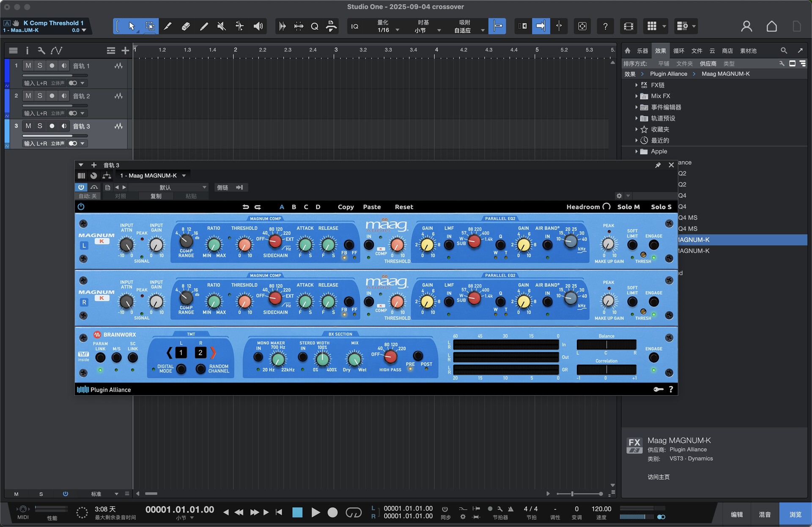
Task: Select the Mute tool
Action: [221, 26]
